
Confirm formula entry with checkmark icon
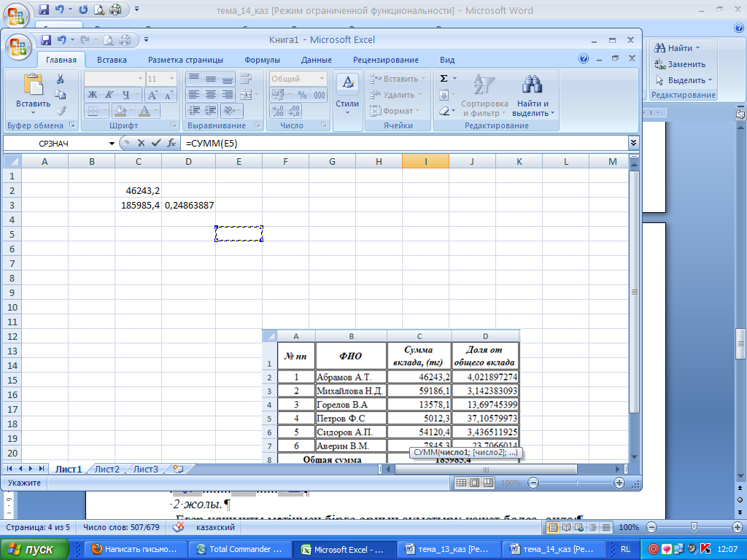click(x=156, y=143)
